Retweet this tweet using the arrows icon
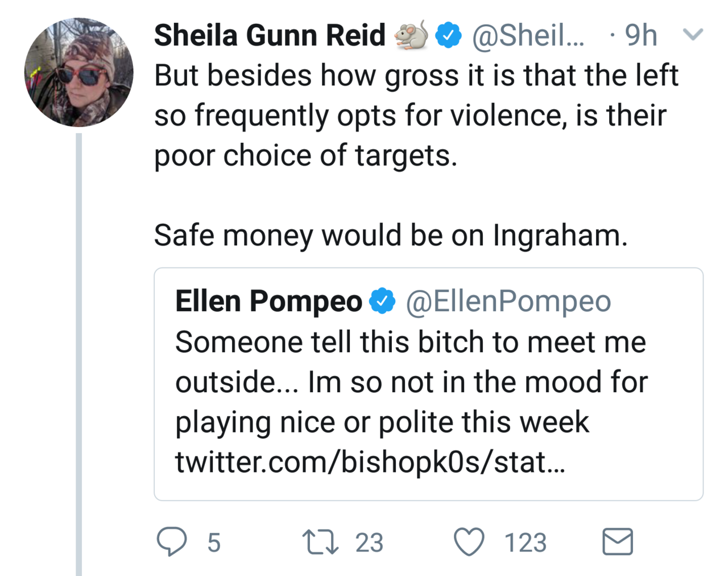Screen dimensions: 728x576 [320, 542]
